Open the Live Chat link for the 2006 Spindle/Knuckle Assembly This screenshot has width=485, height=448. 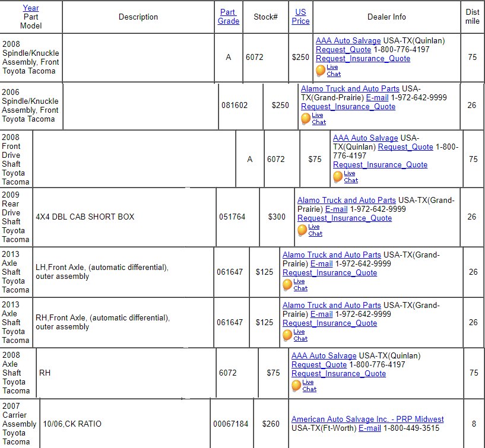click(x=319, y=119)
